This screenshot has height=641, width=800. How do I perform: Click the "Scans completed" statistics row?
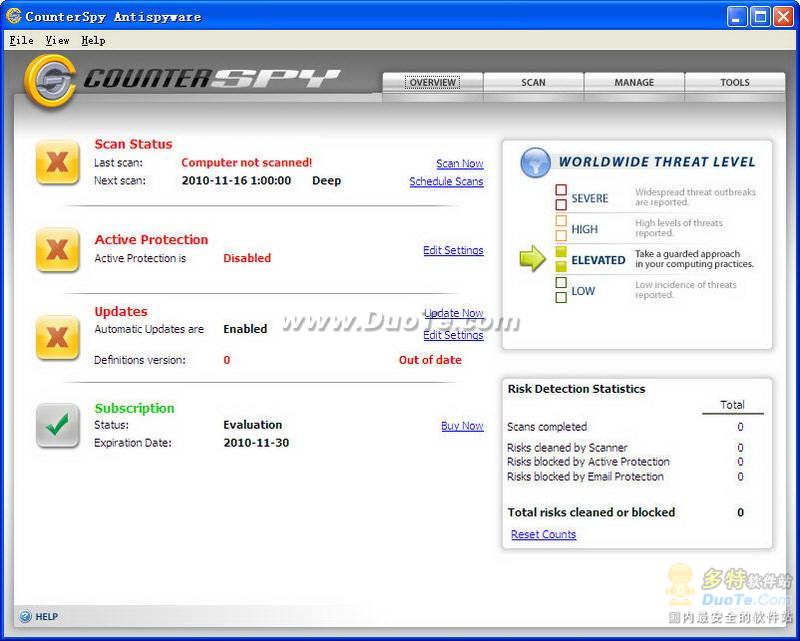(x=626, y=427)
